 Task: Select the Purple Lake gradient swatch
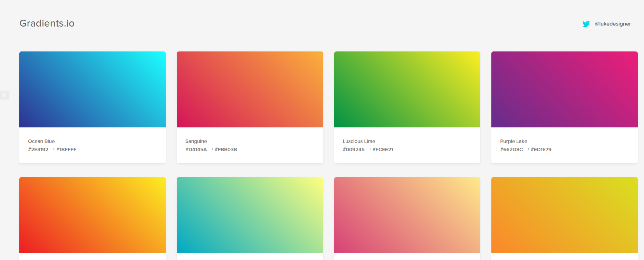point(565,89)
